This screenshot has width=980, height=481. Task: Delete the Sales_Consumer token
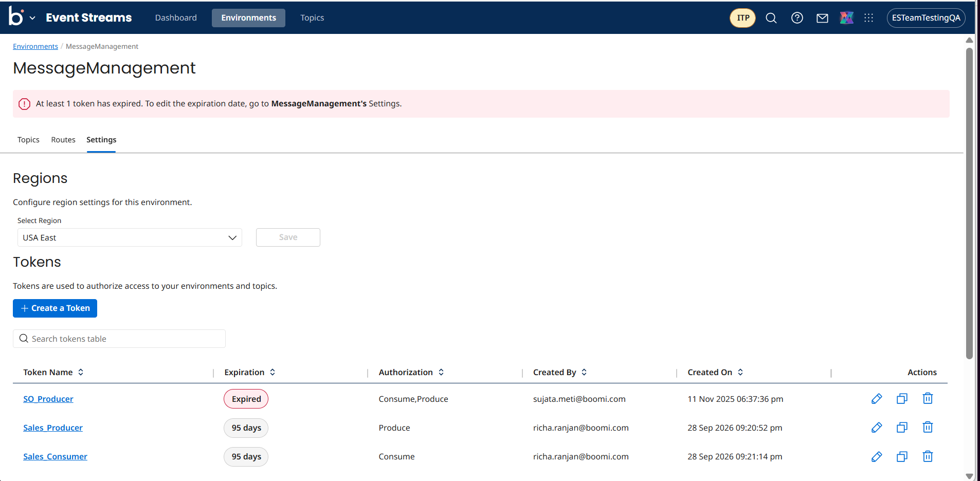pos(928,456)
